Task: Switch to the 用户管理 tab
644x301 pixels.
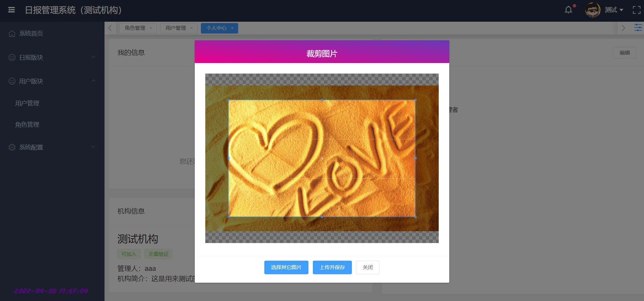Action: (175, 28)
